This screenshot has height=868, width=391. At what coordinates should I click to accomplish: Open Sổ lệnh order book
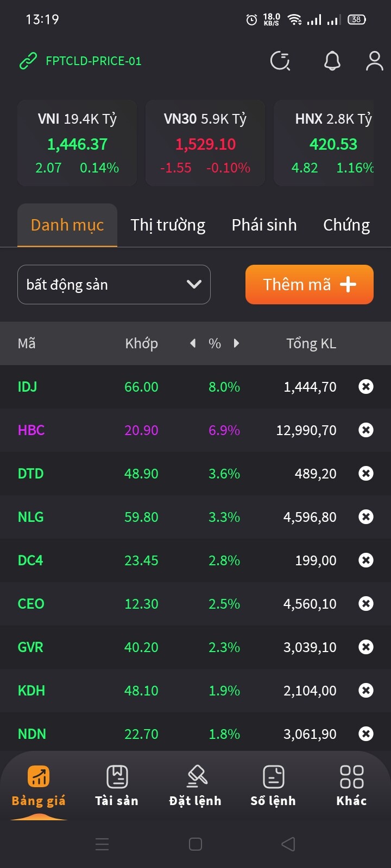273,785
